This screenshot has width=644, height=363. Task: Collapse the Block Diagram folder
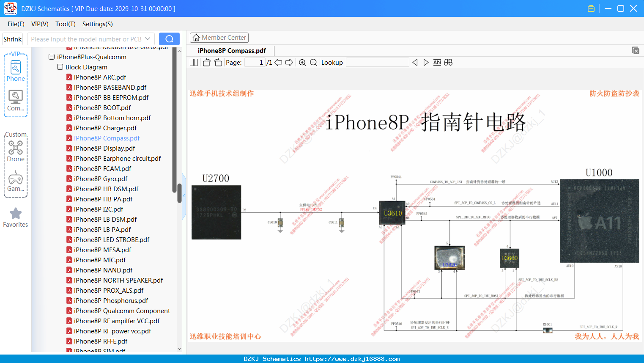[x=60, y=67]
